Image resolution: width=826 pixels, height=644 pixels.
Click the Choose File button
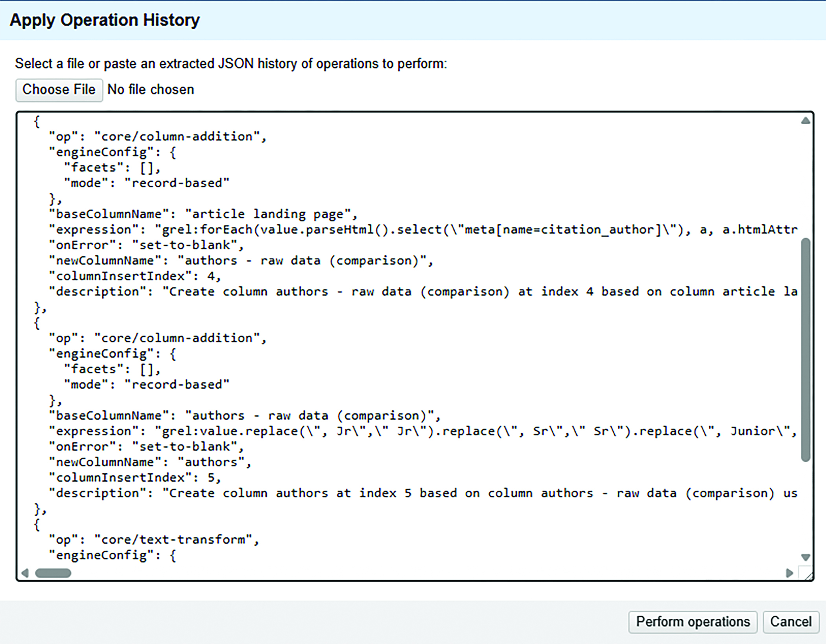pos(59,90)
